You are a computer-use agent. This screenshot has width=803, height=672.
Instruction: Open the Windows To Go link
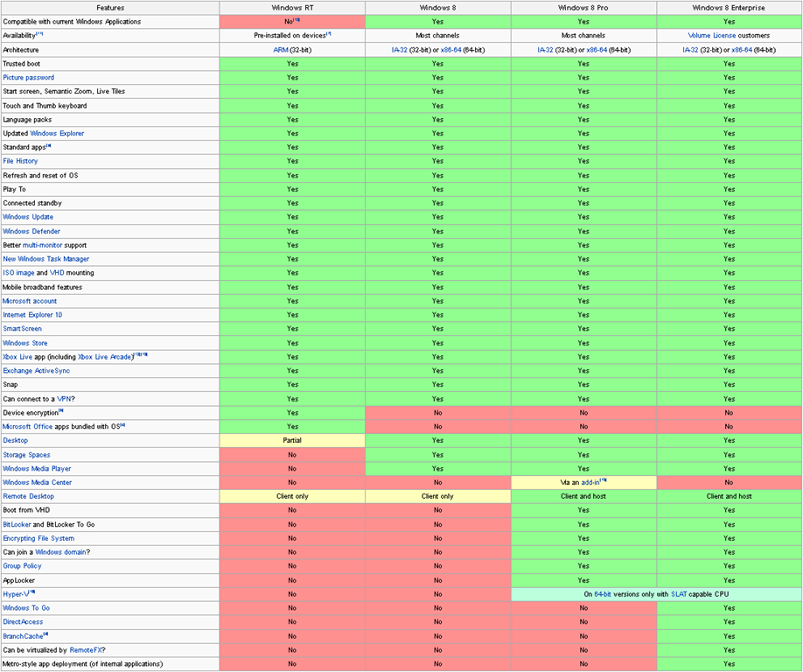tap(26, 607)
